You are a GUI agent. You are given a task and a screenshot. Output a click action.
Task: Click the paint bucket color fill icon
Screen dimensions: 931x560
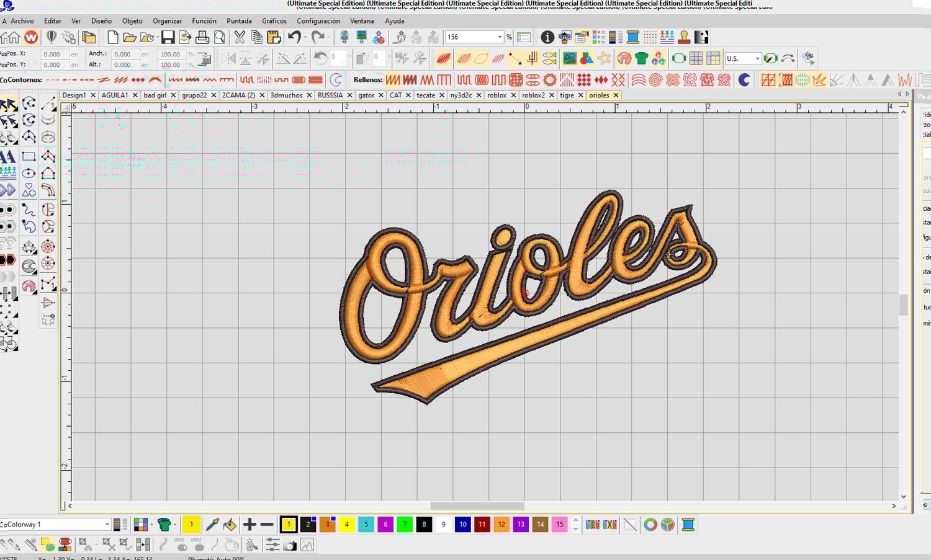(x=230, y=525)
